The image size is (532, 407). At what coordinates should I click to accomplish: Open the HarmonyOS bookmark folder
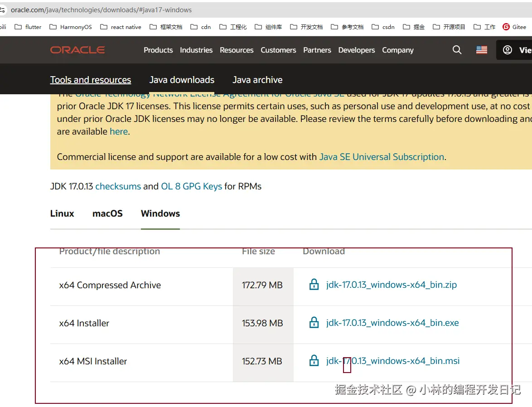click(71, 27)
